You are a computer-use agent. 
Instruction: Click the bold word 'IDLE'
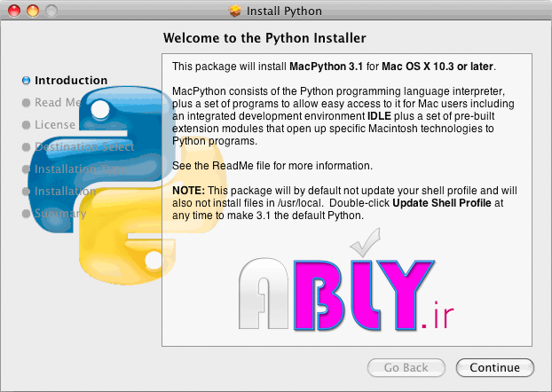[379, 116]
